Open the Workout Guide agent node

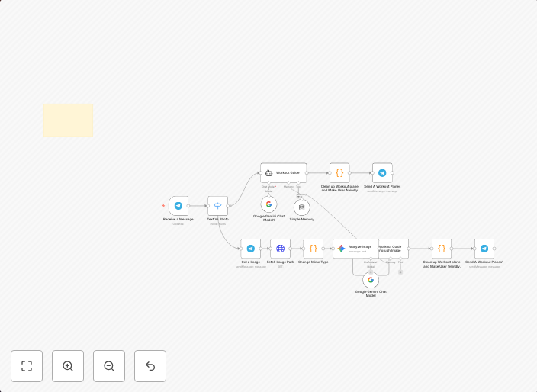tap(283, 172)
